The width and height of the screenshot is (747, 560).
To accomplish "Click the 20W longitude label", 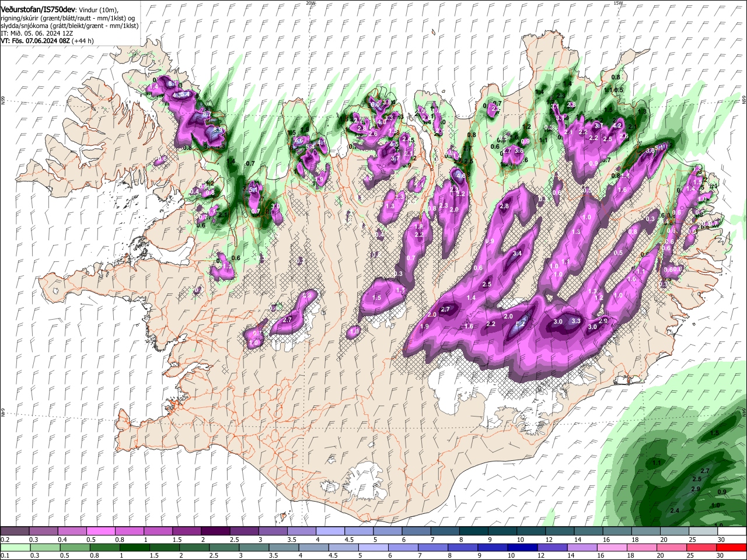I will tap(310, 3).
